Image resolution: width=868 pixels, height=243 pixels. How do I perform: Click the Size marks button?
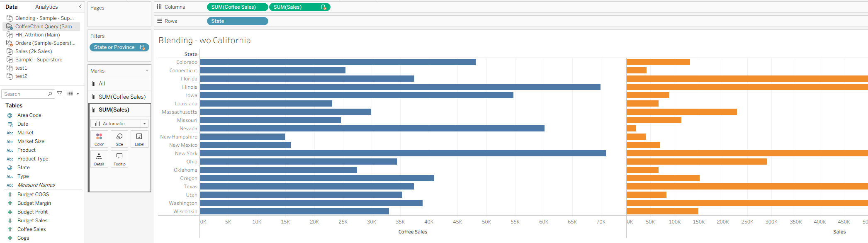click(x=119, y=139)
